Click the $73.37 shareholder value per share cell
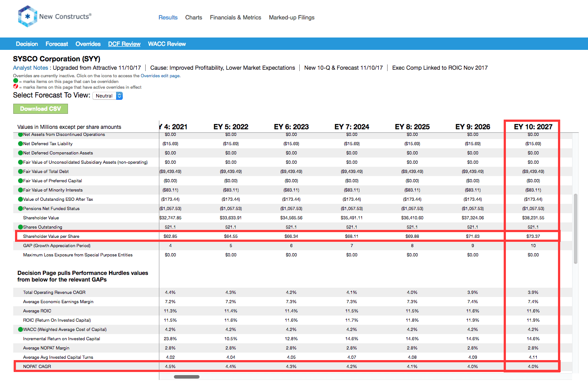The image size is (588, 387). (x=533, y=237)
